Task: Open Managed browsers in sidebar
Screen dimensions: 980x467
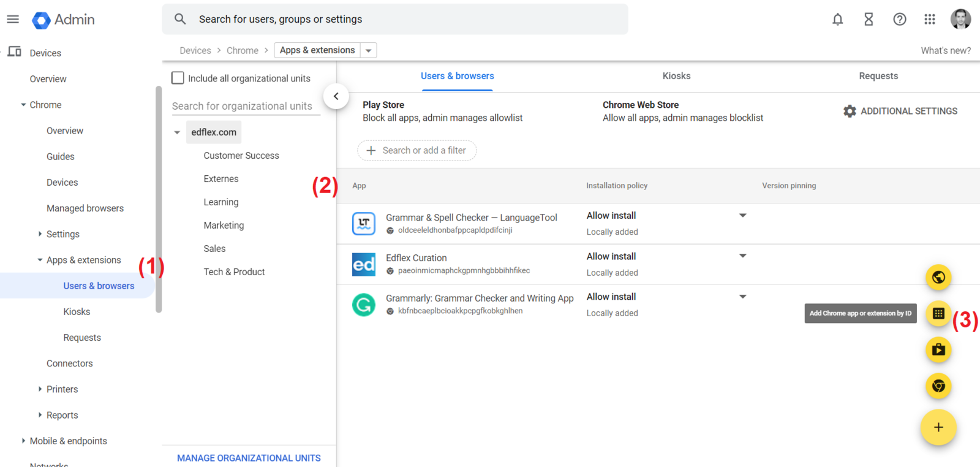Action: (x=85, y=208)
